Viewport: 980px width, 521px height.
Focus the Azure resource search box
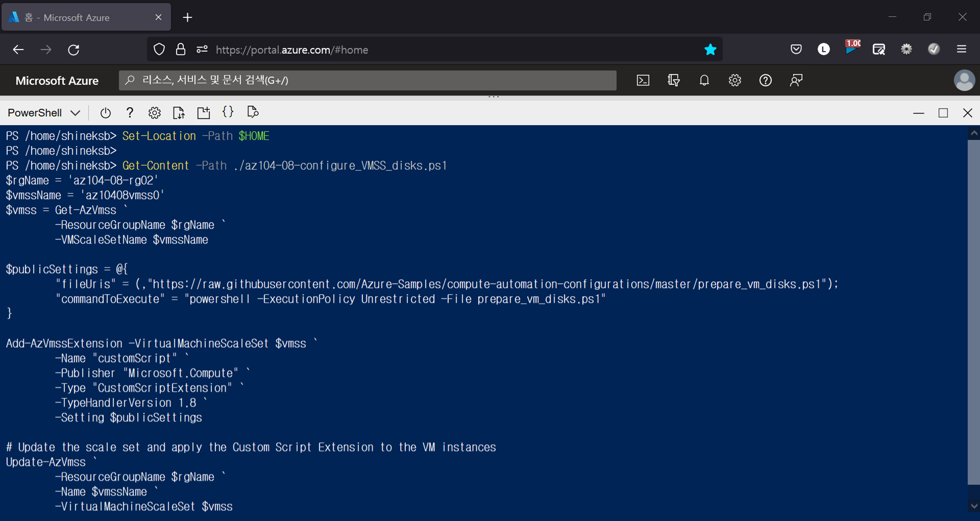pos(367,80)
